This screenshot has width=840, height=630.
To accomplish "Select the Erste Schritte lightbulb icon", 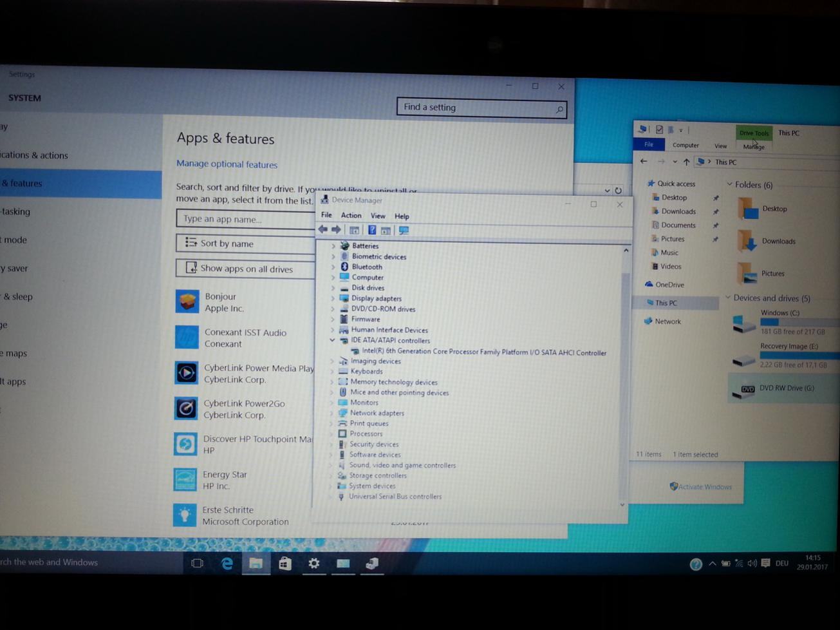I will point(185,515).
